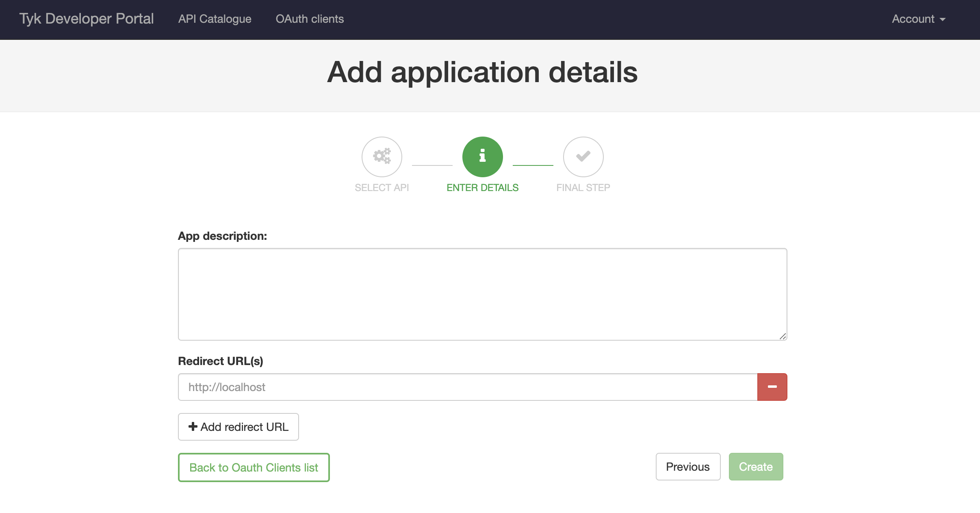Go to OAuth clients nav item

[x=310, y=19]
